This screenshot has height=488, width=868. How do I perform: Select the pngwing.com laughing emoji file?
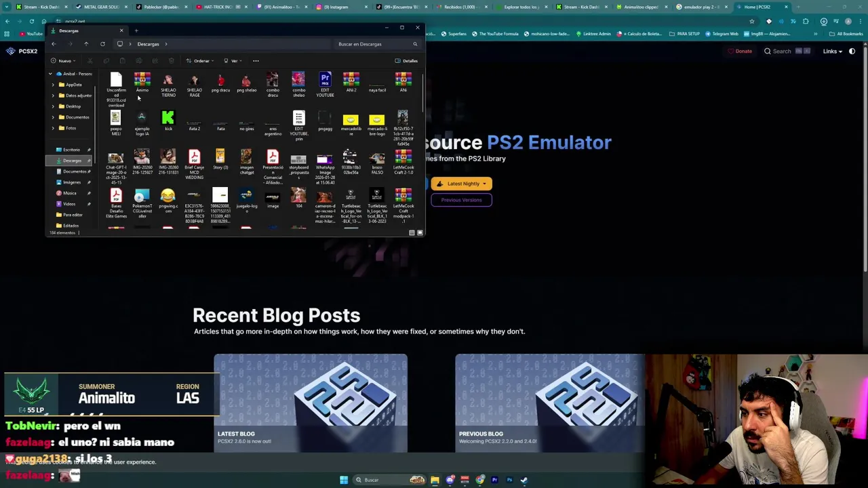(168, 202)
